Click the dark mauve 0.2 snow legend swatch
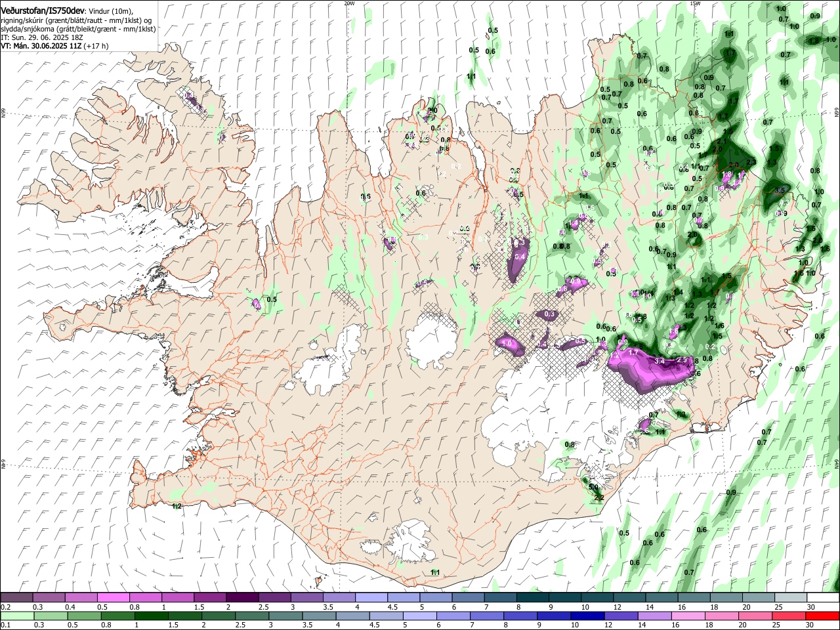840x630 pixels. coord(17,598)
